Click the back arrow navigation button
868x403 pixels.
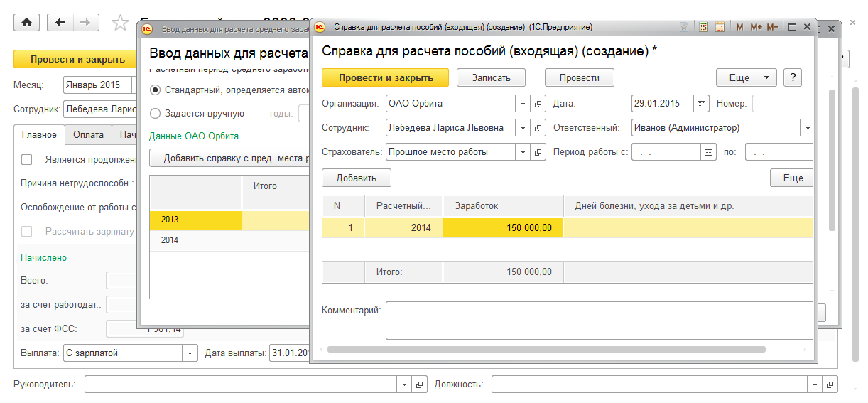click(60, 22)
